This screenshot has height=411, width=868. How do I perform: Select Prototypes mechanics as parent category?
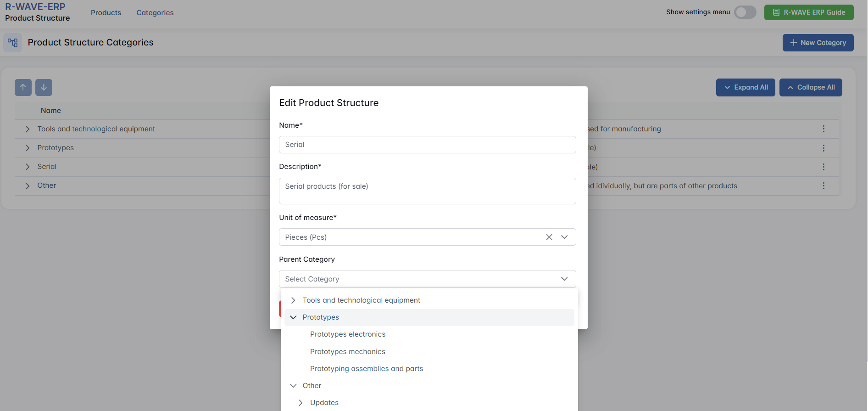pyautogui.click(x=347, y=352)
